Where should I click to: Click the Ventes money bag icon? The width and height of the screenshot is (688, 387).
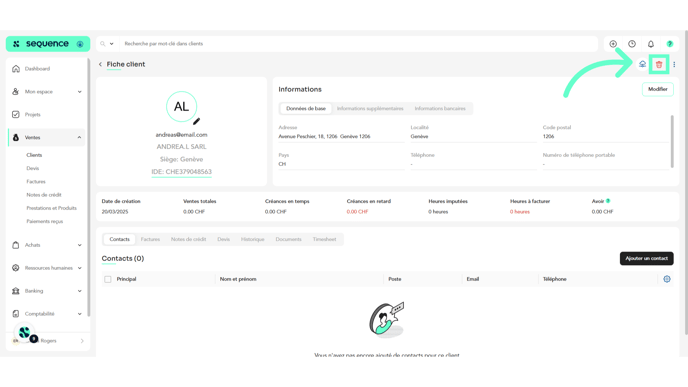(x=16, y=137)
